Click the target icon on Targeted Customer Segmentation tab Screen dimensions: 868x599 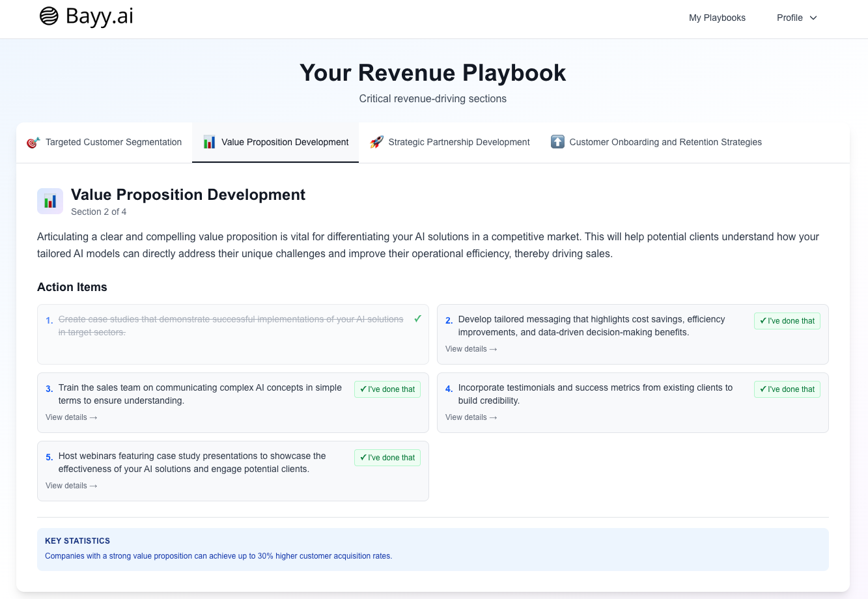click(31, 141)
